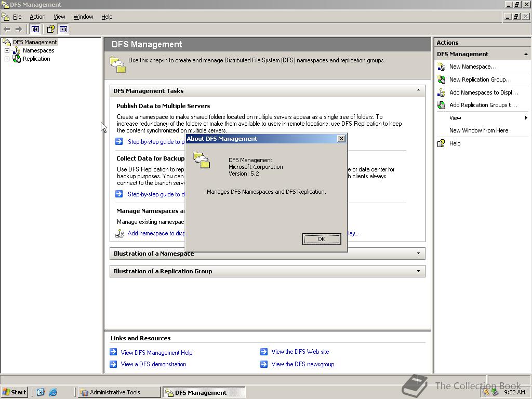Screen dimensions: 532x399
Task: Expand Illustration of a Namespace section
Action: (418, 253)
